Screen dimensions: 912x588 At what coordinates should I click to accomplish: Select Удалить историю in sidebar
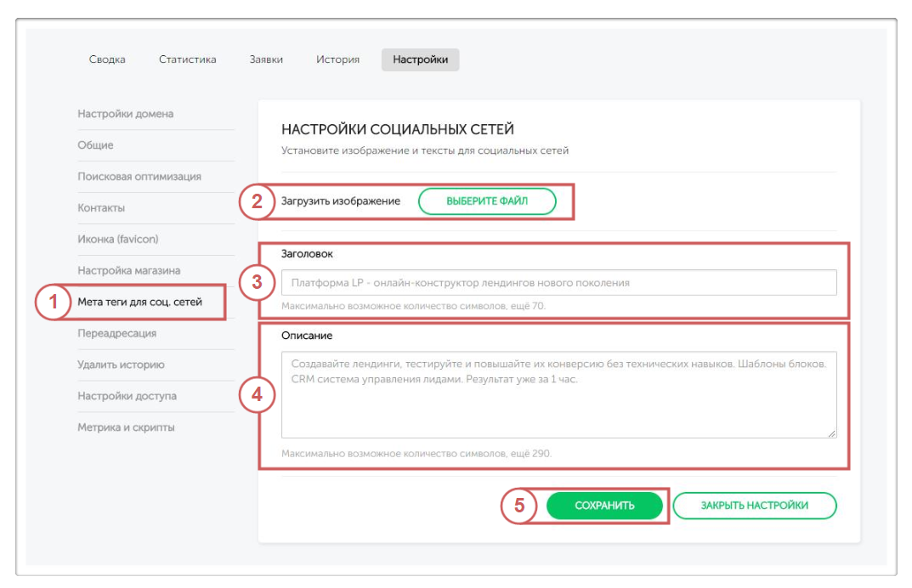(121, 365)
